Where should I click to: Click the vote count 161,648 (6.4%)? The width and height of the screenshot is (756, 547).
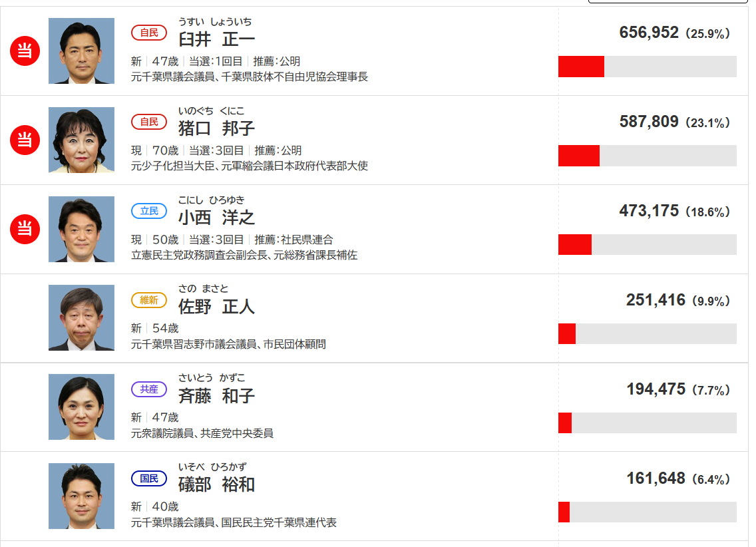pyautogui.click(x=677, y=479)
